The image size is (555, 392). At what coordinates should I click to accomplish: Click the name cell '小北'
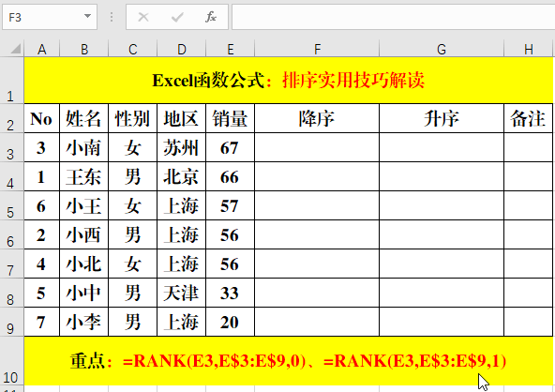coord(83,264)
